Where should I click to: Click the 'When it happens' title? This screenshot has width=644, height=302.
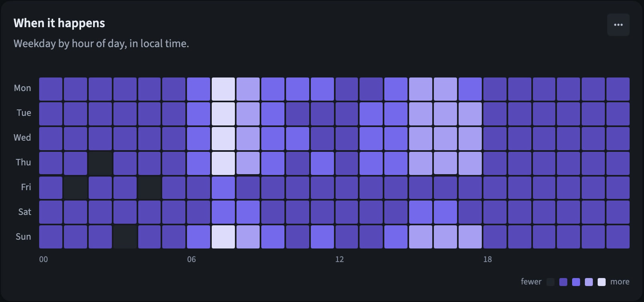[59, 23]
